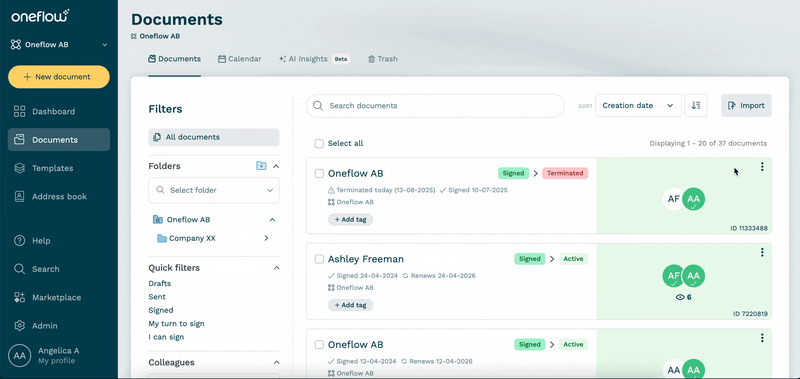
Task: Open the Trash tab
Action: coord(383,59)
